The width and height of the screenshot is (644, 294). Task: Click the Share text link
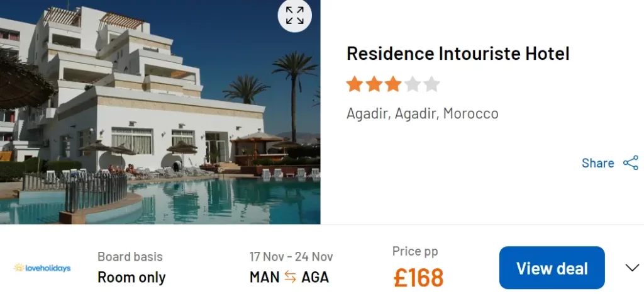[597, 163]
